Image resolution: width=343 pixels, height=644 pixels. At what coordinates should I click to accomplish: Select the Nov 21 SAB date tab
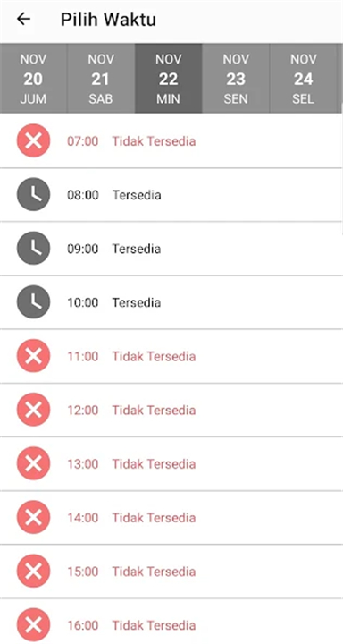pos(101,78)
